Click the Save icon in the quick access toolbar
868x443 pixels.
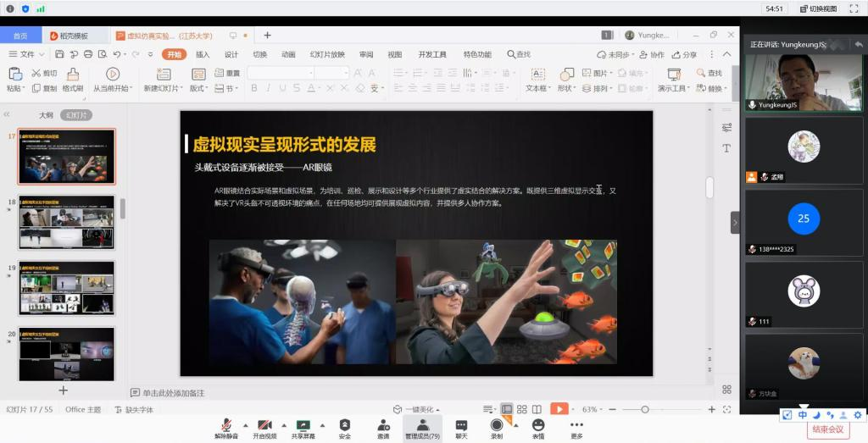(x=59, y=54)
